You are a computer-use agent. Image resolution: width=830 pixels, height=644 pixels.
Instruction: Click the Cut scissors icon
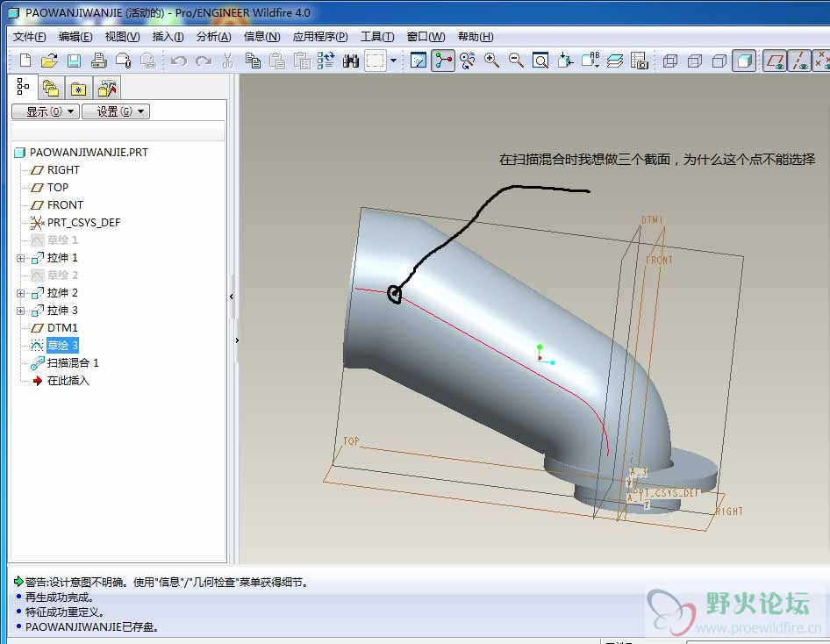(x=227, y=61)
